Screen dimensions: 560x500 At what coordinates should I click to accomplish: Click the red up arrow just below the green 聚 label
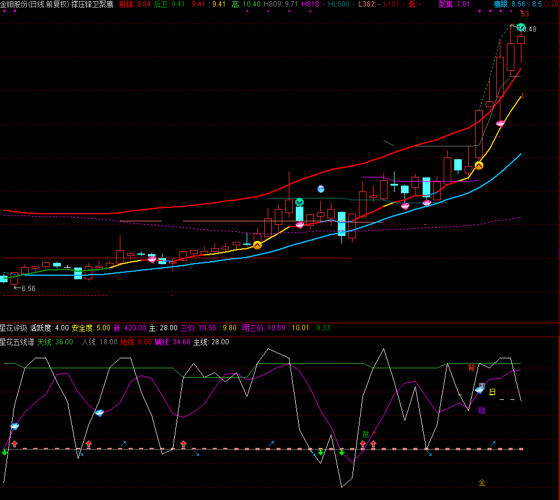coord(363,444)
